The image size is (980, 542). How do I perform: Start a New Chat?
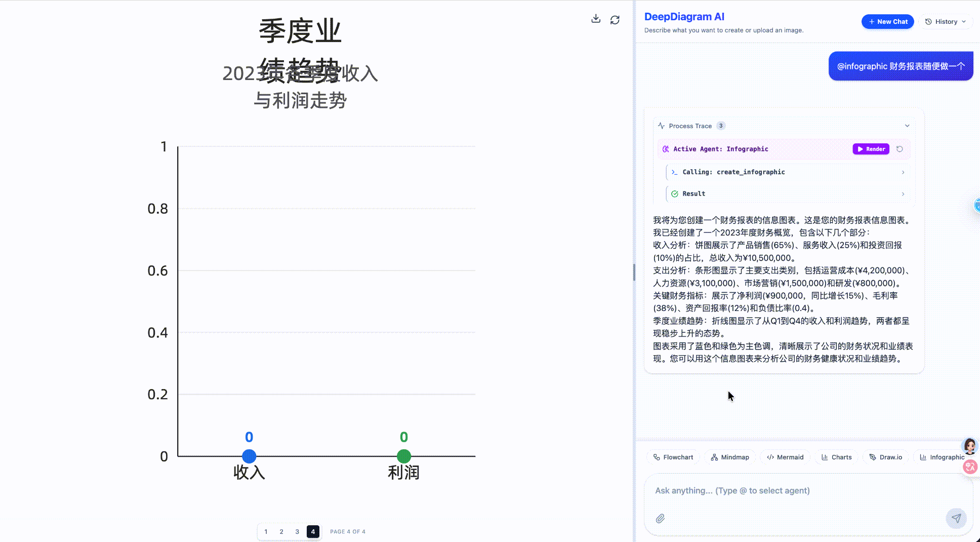(887, 22)
